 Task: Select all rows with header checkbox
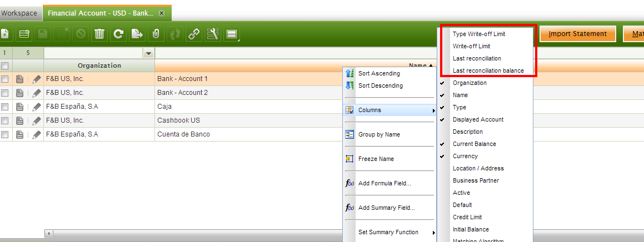[x=5, y=65]
